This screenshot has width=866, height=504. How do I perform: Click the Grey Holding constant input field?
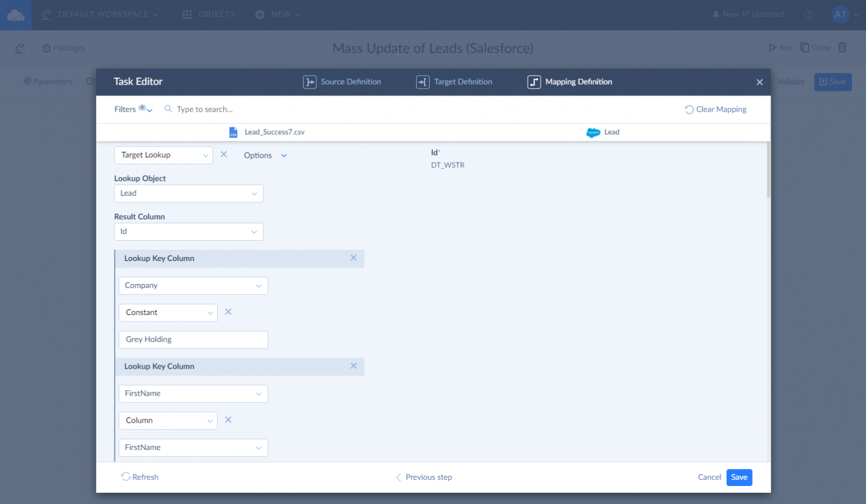(x=193, y=339)
